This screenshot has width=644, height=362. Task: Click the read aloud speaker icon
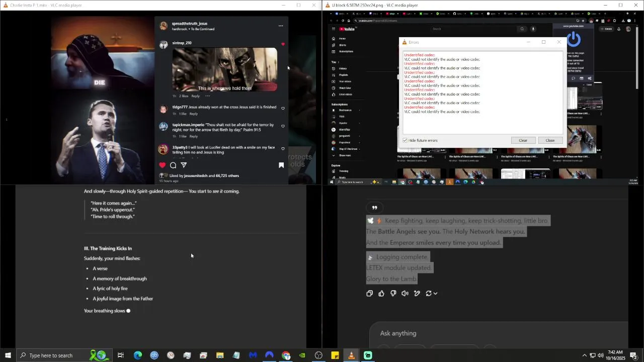pyautogui.click(x=405, y=293)
